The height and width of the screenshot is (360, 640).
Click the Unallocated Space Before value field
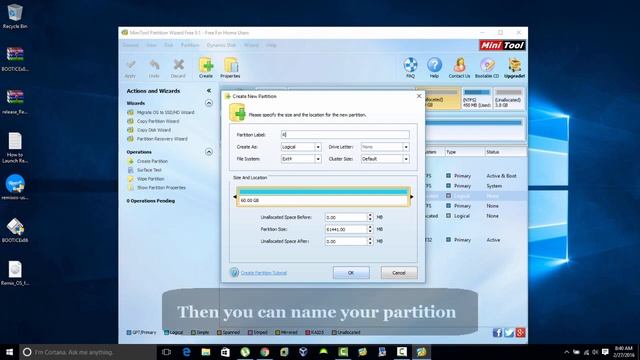tap(346, 218)
